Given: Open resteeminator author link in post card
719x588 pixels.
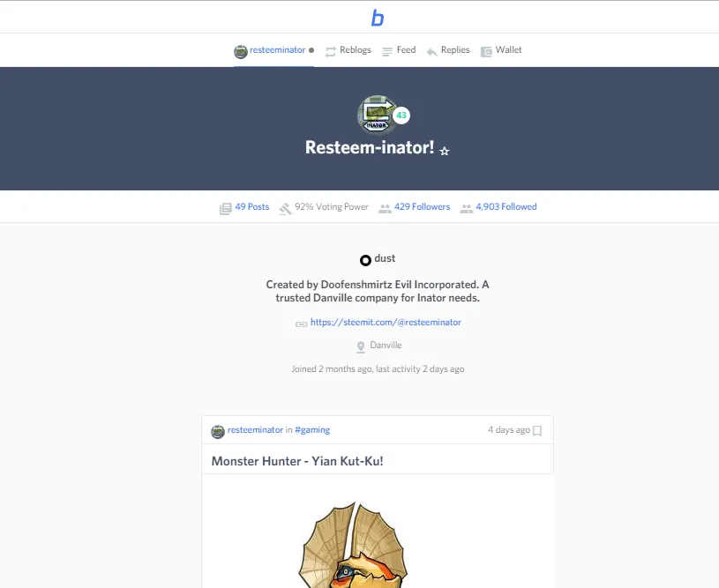Looking at the screenshot, I should 256,430.
